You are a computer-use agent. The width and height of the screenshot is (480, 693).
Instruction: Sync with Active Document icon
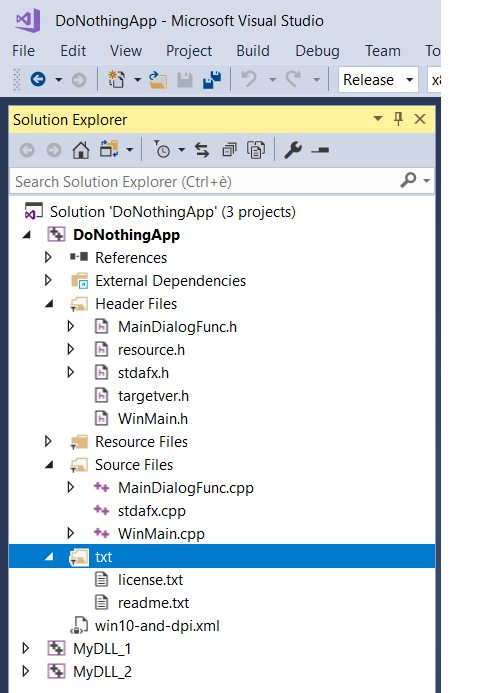(202, 150)
